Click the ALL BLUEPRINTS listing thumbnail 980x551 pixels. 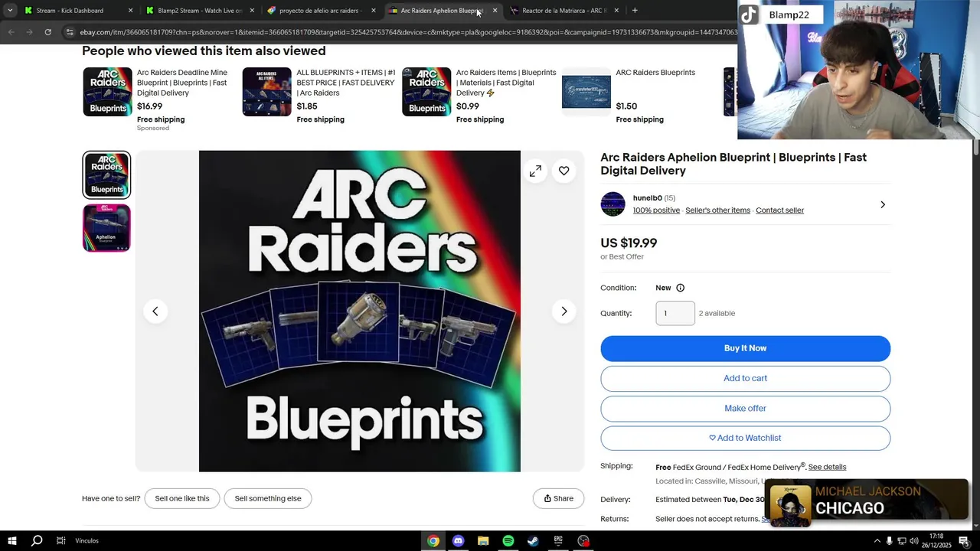267,92
